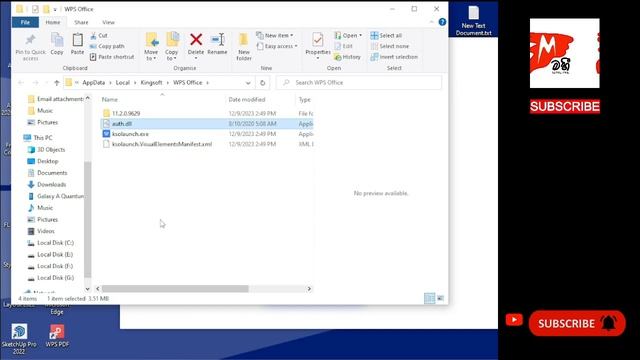Select the auth.dll file
Screen dimensions: 640x360
click(206, 124)
